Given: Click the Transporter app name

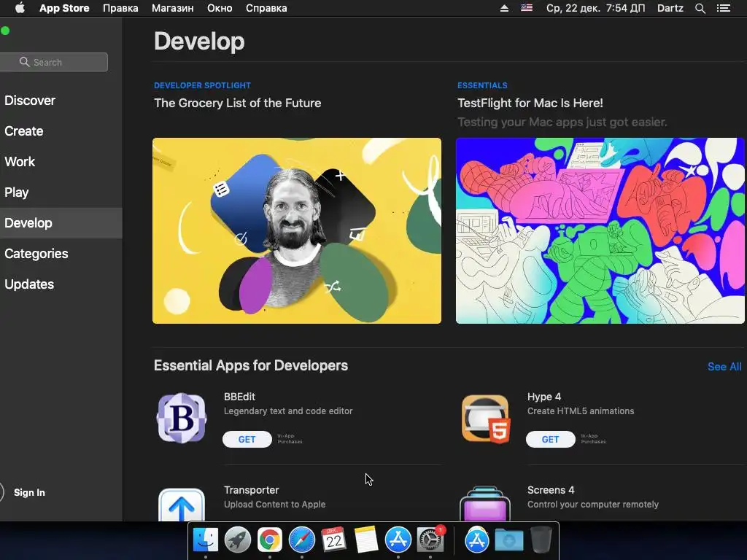Looking at the screenshot, I should (252, 490).
